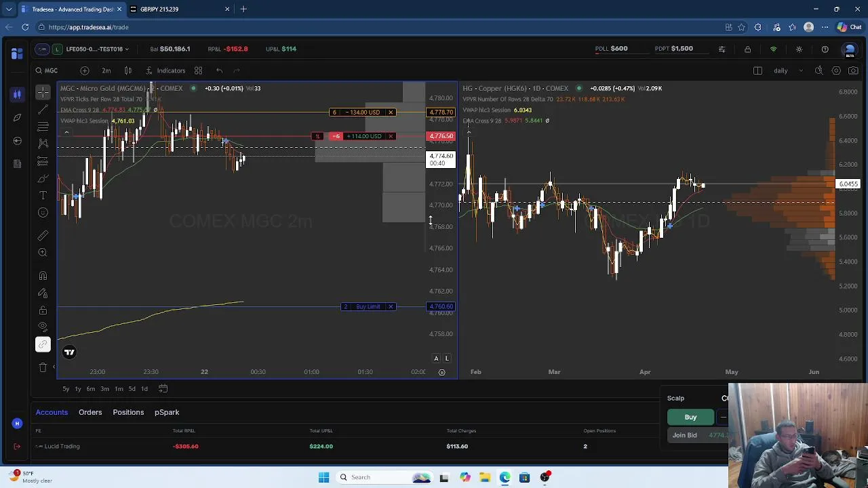
Task: Cancel the Buy Limit order
Action: point(391,307)
